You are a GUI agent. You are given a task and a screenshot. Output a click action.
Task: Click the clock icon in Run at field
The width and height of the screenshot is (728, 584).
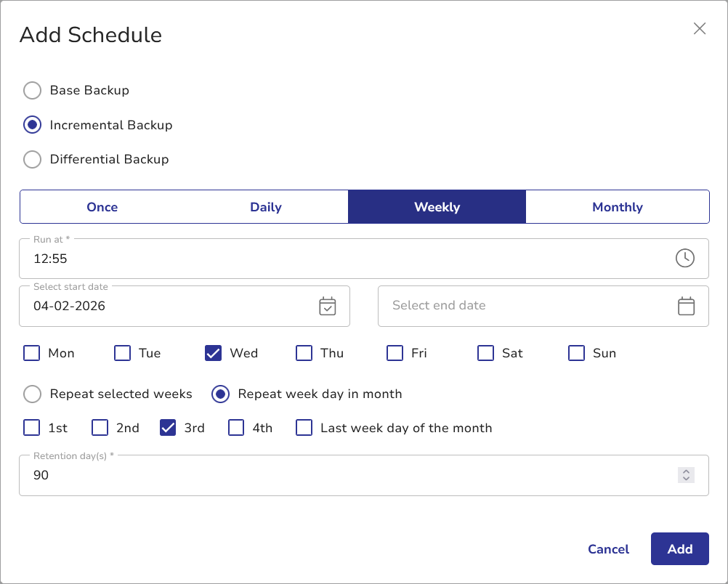(x=684, y=258)
